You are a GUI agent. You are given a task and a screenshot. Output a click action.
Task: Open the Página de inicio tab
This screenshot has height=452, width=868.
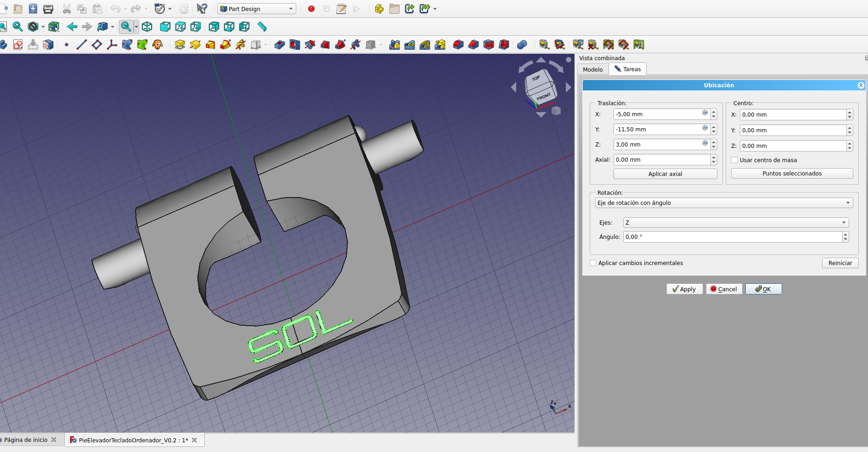pos(26,440)
